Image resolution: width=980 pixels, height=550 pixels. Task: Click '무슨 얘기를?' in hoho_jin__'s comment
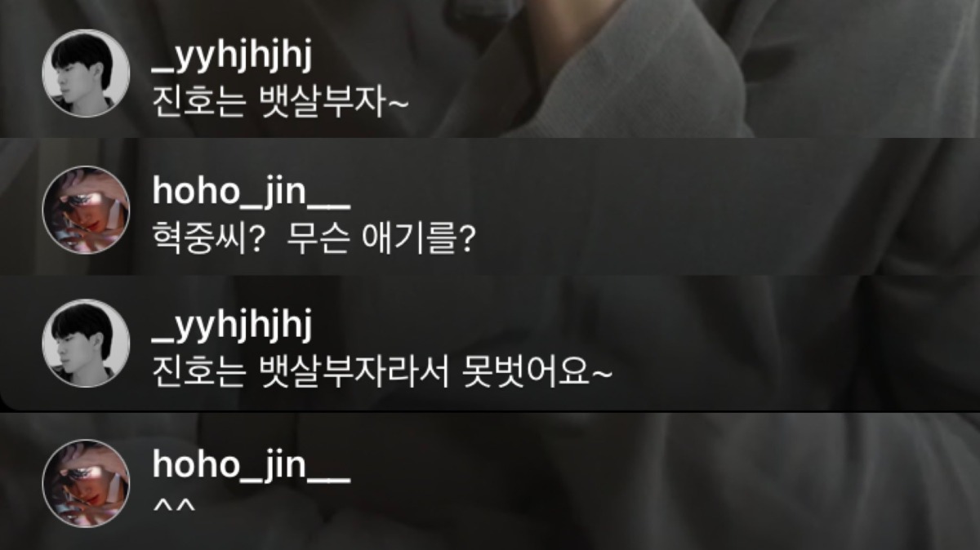(x=382, y=239)
